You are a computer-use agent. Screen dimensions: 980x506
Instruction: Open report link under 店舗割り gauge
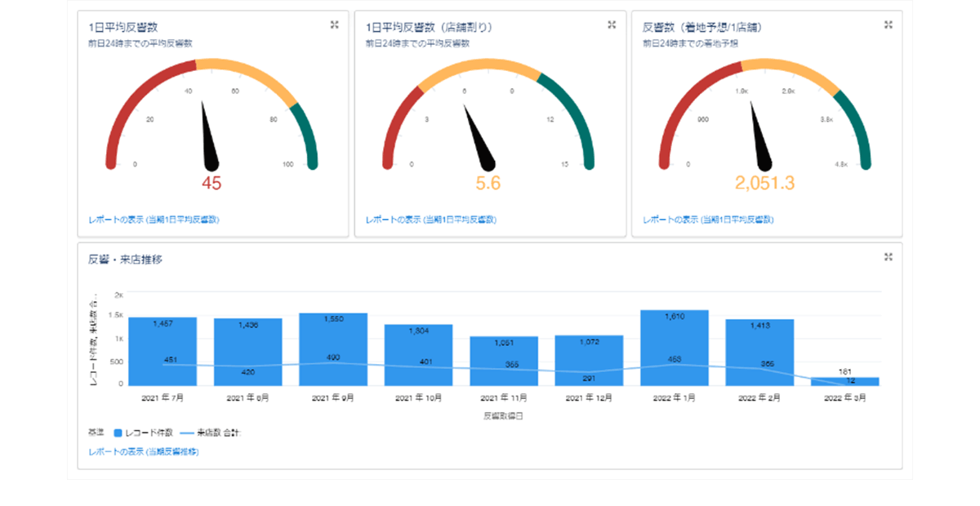pyautogui.click(x=430, y=220)
